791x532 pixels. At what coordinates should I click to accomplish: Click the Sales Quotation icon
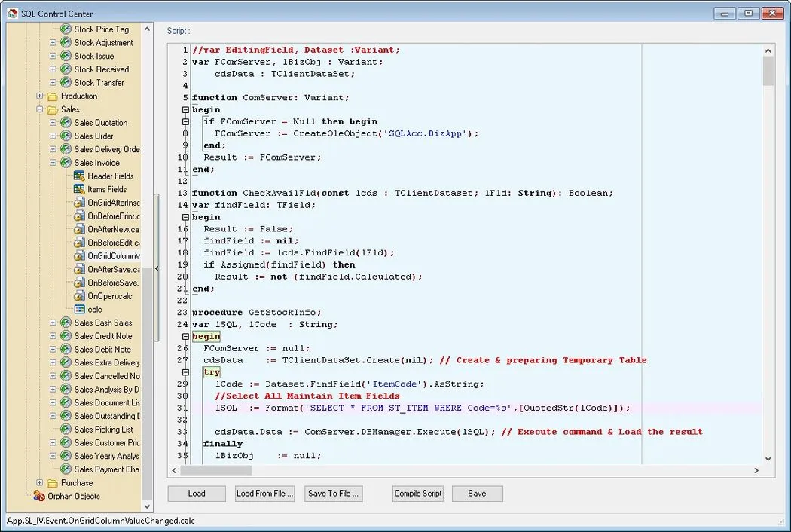pyautogui.click(x=66, y=123)
